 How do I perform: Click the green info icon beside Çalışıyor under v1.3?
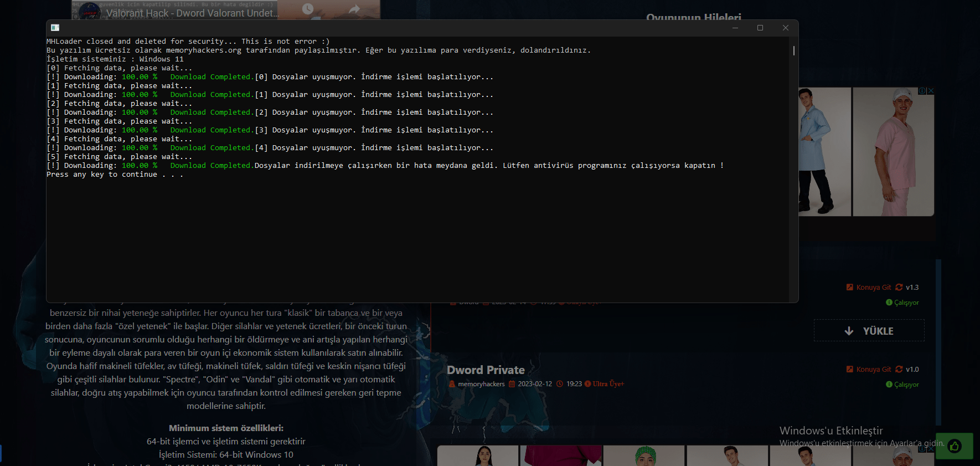click(889, 303)
